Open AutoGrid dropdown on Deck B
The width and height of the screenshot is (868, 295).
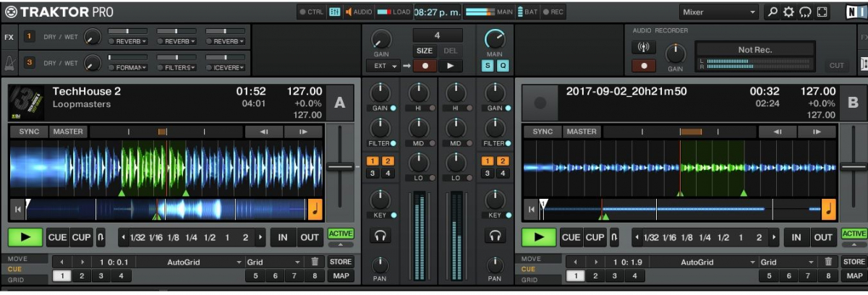(x=702, y=262)
